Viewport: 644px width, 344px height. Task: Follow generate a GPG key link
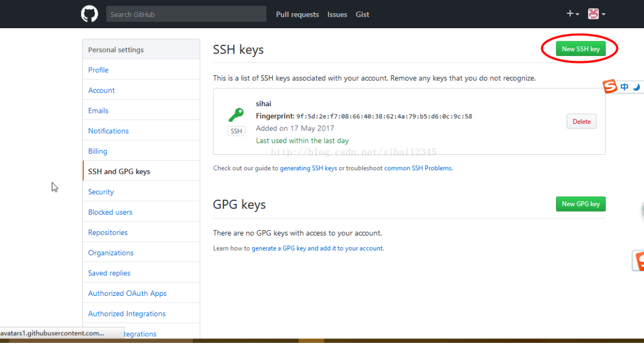point(317,248)
